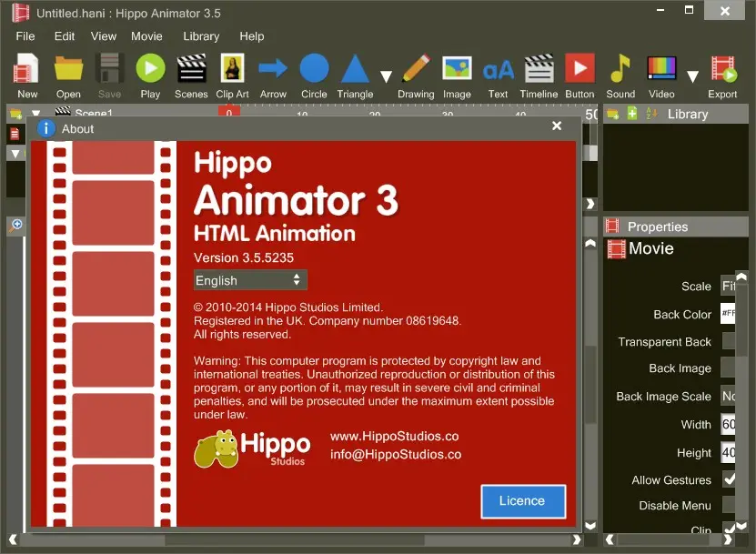Add a Button element
Image resolution: width=756 pixels, height=554 pixels.
click(x=580, y=76)
